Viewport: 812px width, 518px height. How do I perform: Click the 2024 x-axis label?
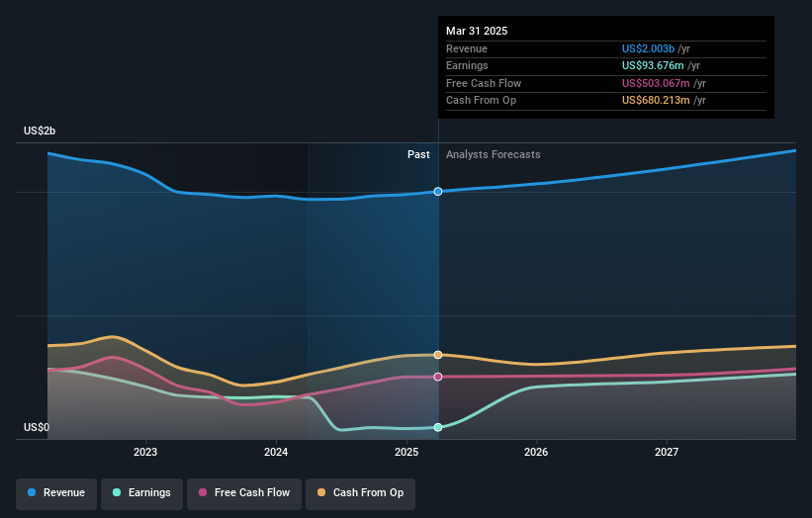276,453
